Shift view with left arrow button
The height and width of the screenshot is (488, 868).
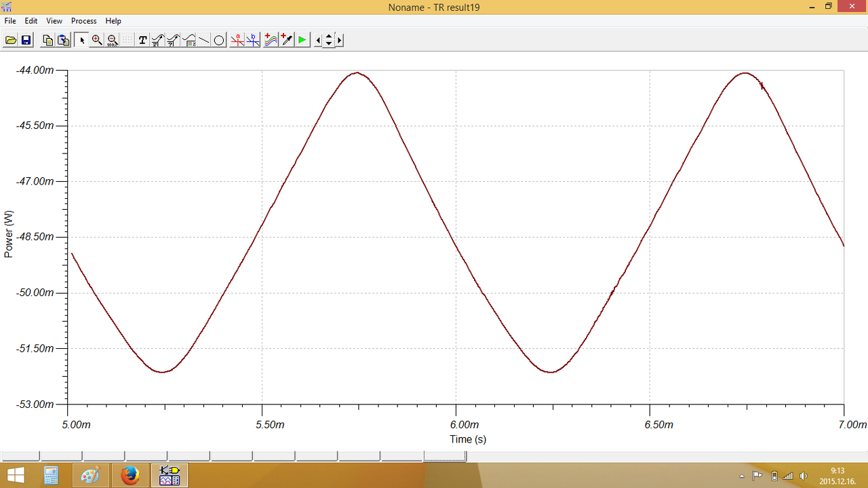coord(318,40)
